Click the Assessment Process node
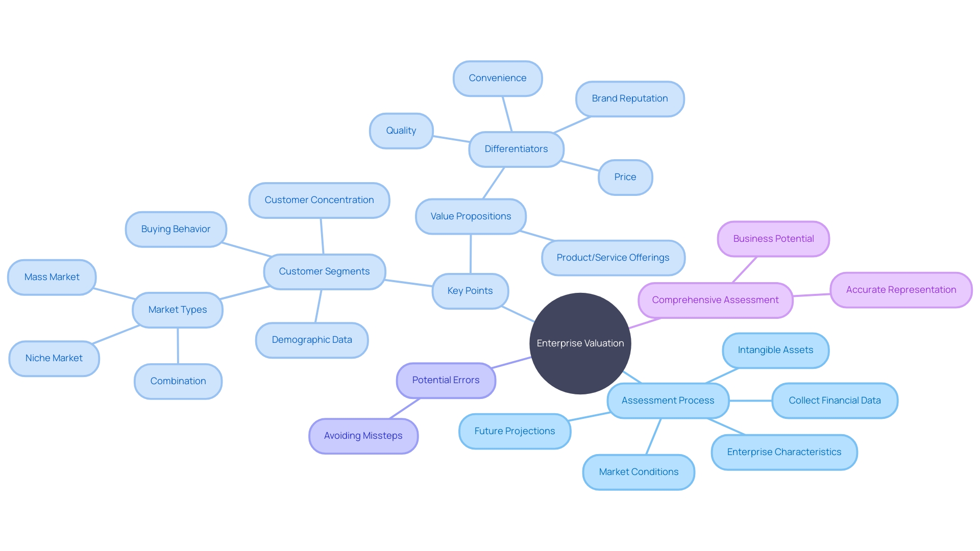 pos(666,400)
